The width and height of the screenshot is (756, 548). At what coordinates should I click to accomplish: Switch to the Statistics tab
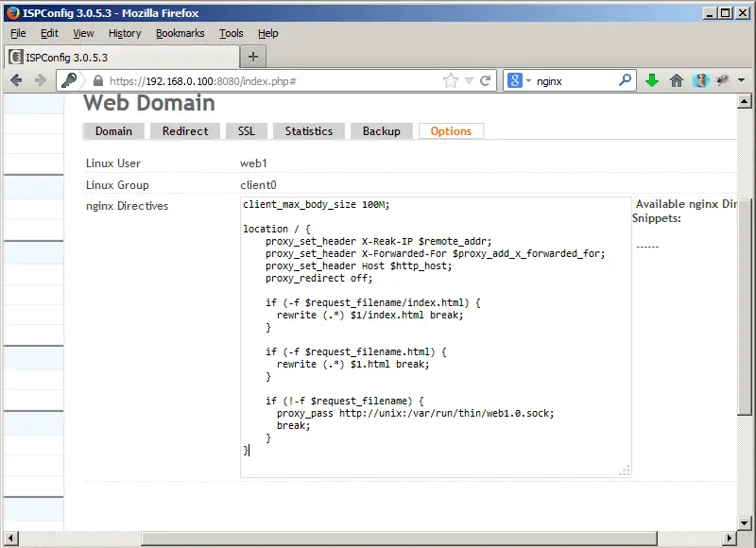309,131
